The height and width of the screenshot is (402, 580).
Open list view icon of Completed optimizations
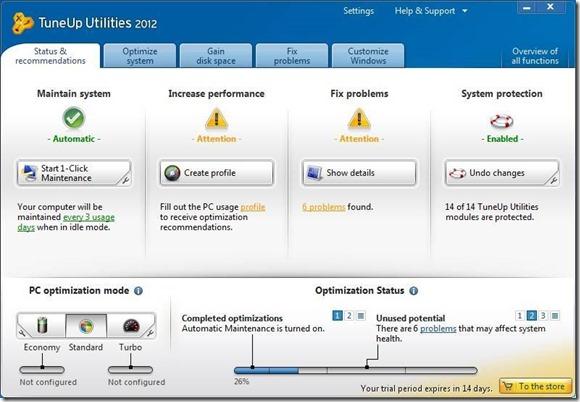pyautogui.click(x=361, y=315)
